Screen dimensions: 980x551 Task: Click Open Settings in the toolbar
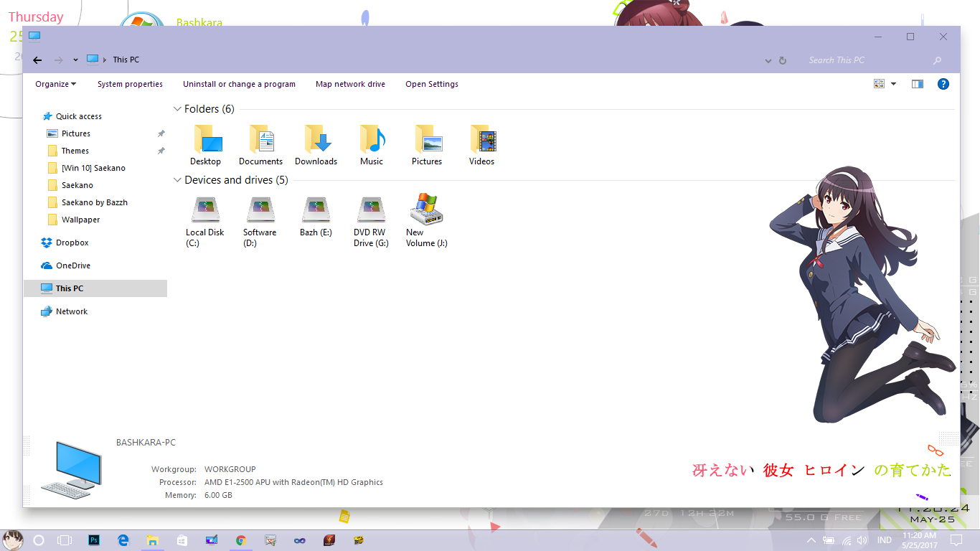coord(432,84)
